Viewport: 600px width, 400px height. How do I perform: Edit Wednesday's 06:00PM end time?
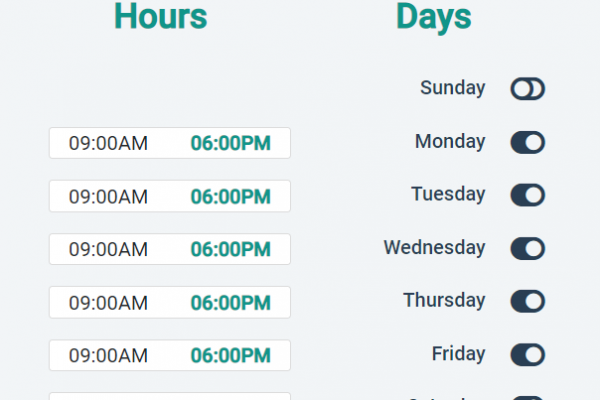[230, 249]
